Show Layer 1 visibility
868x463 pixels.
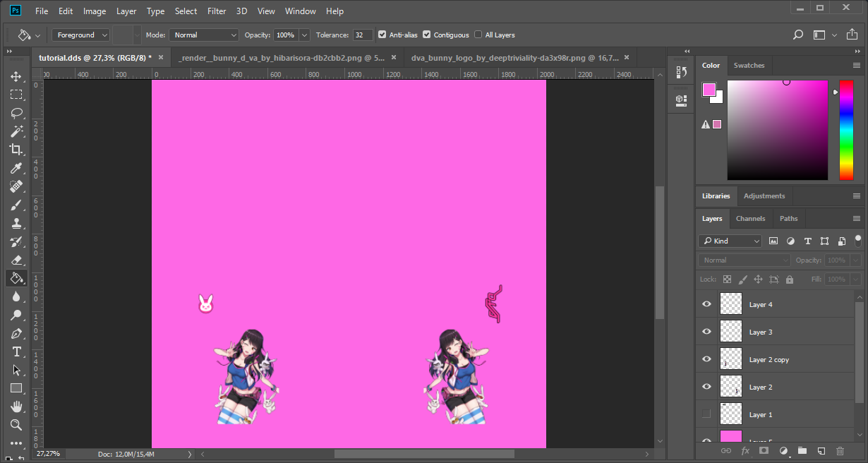706,414
